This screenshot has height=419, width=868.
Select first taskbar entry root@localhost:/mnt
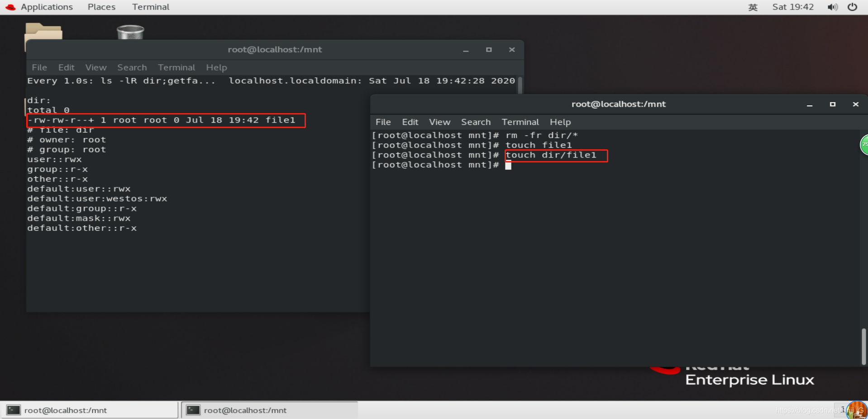[x=90, y=410]
